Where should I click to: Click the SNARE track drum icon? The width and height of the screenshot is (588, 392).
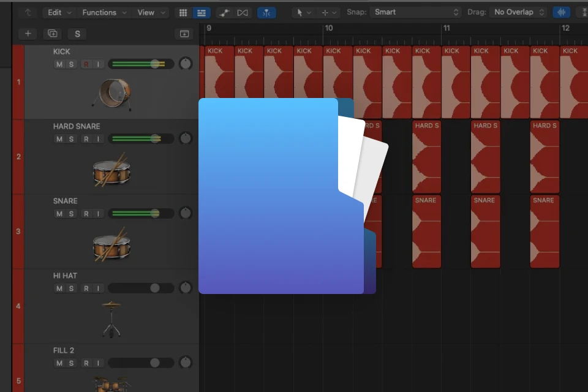pos(111,244)
